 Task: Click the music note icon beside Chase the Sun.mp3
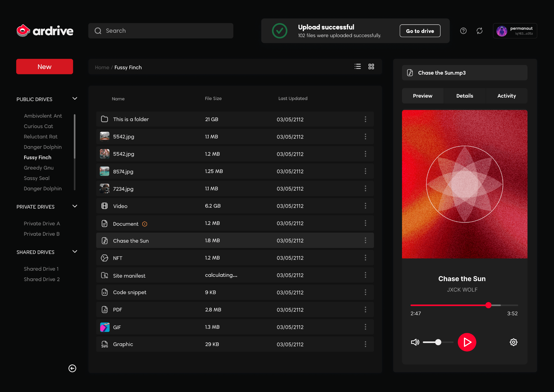point(410,73)
